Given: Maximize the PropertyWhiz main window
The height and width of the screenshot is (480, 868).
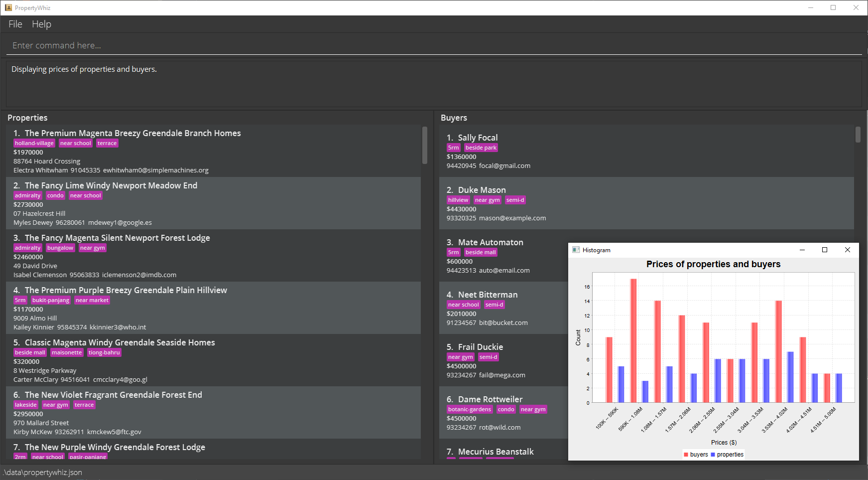Looking at the screenshot, I should 833,7.
